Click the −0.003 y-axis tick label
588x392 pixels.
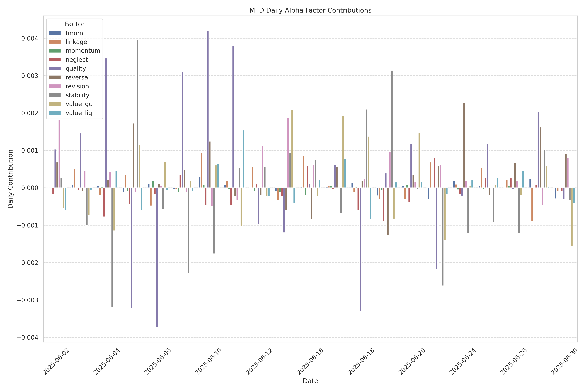tap(27, 300)
